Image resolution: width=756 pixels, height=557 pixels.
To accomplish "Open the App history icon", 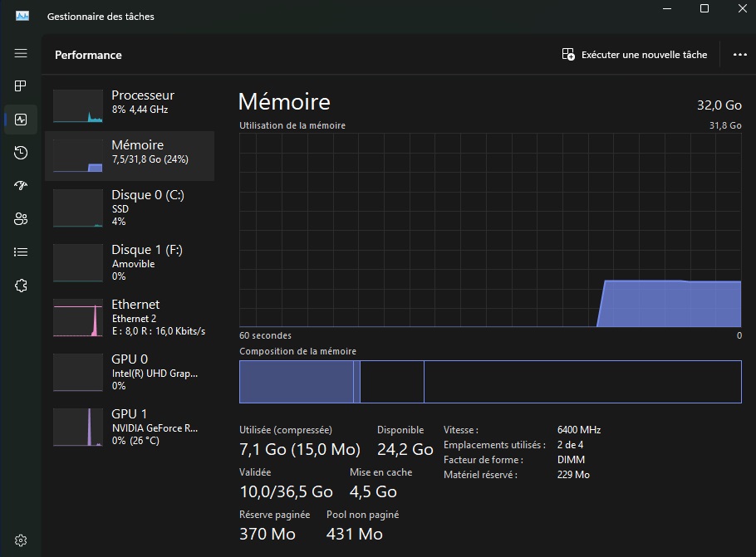I will 21,153.
